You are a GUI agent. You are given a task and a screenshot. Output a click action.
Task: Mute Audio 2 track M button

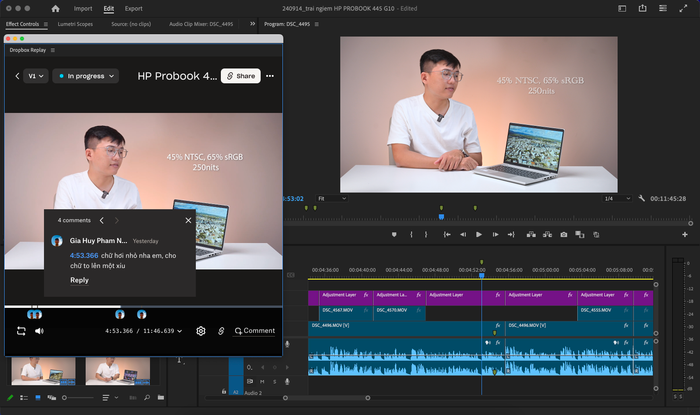pyautogui.click(x=262, y=381)
